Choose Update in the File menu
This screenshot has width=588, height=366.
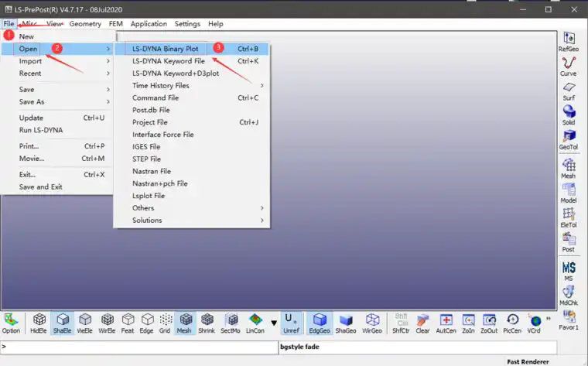point(57,118)
